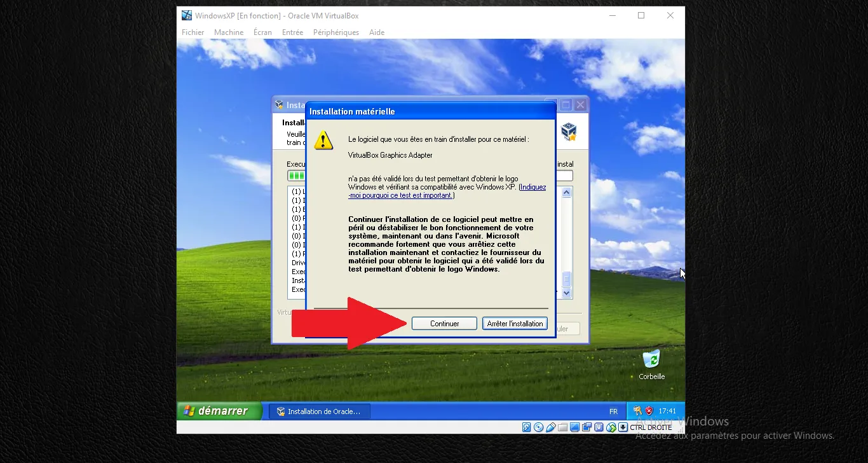Screen dimensions: 868x463
Task: Click the shared folders icon in status bar
Action: click(x=562, y=427)
